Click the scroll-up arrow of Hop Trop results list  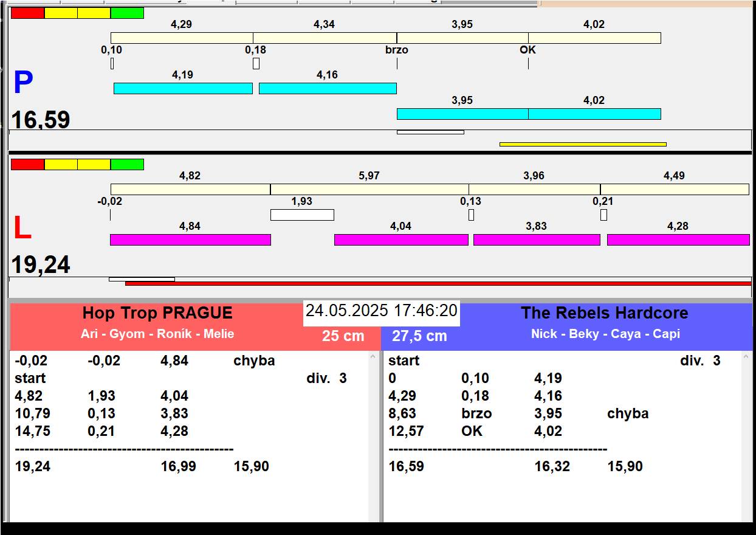point(373,358)
